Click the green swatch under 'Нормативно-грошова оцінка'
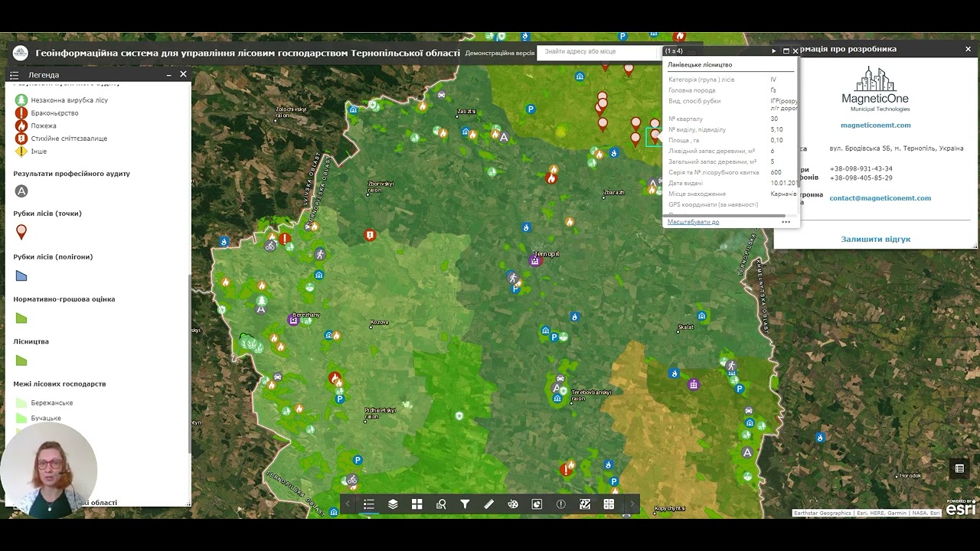Screen dimensions: 980x551 (21, 318)
